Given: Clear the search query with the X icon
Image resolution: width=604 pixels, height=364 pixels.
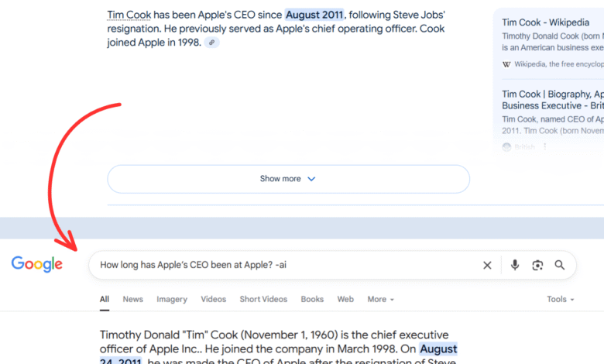Looking at the screenshot, I should tap(487, 265).
